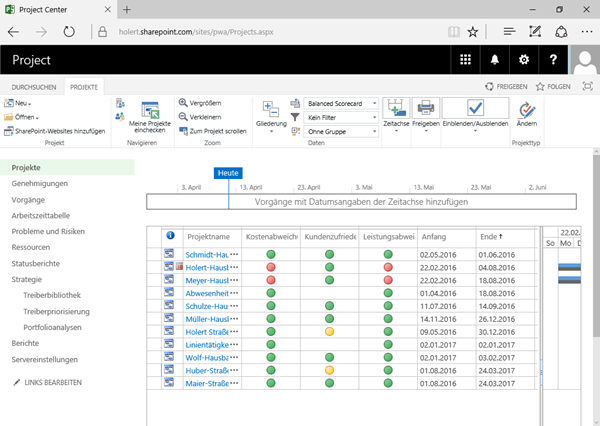Open browser more actions menu

[587, 32]
